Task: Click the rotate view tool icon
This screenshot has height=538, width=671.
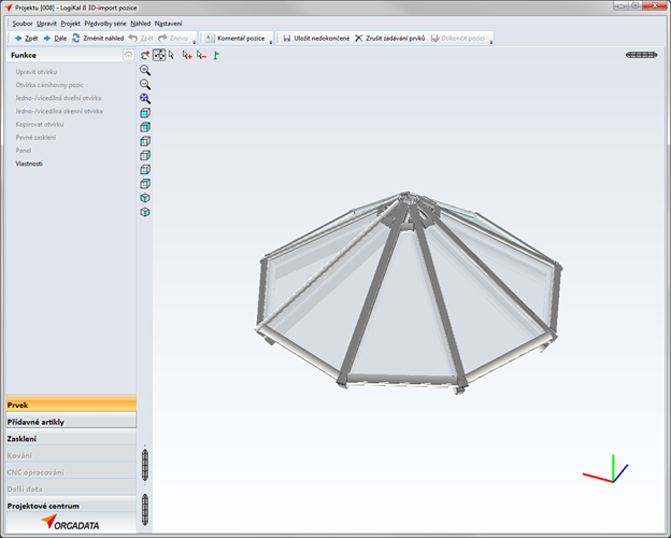Action: pos(145,55)
